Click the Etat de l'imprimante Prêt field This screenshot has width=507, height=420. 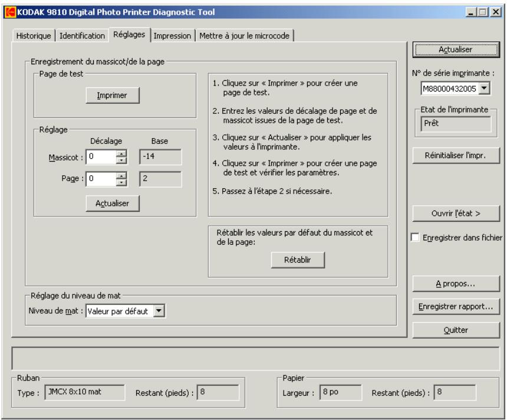(456, 124)
